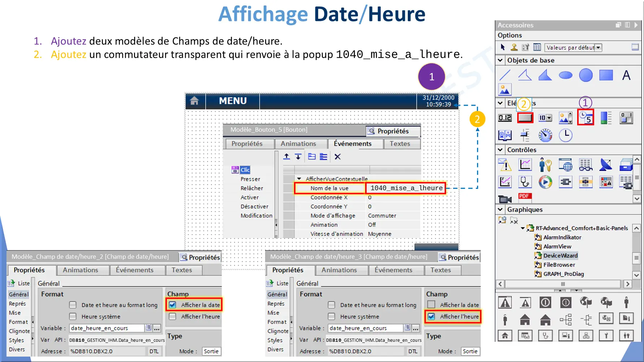
Task: Toggle checked Afficher l'heure checkbox
Action: click(x=431, y=317)
